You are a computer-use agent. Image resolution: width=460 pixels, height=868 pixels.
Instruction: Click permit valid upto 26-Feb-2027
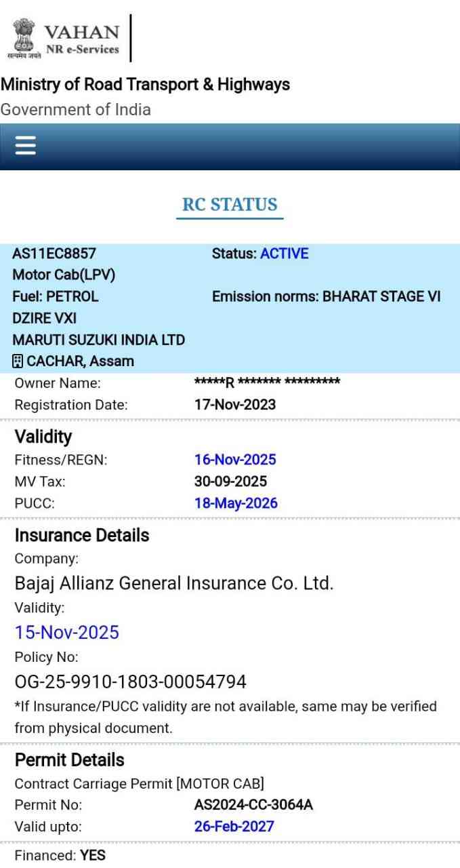pos(234,826)
